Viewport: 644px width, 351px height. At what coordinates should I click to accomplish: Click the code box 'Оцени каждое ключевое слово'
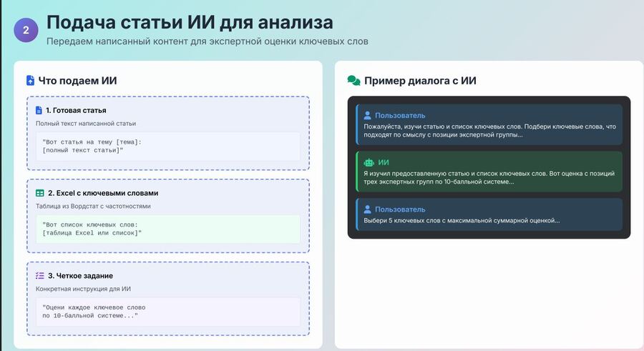(x=168, y=312)
